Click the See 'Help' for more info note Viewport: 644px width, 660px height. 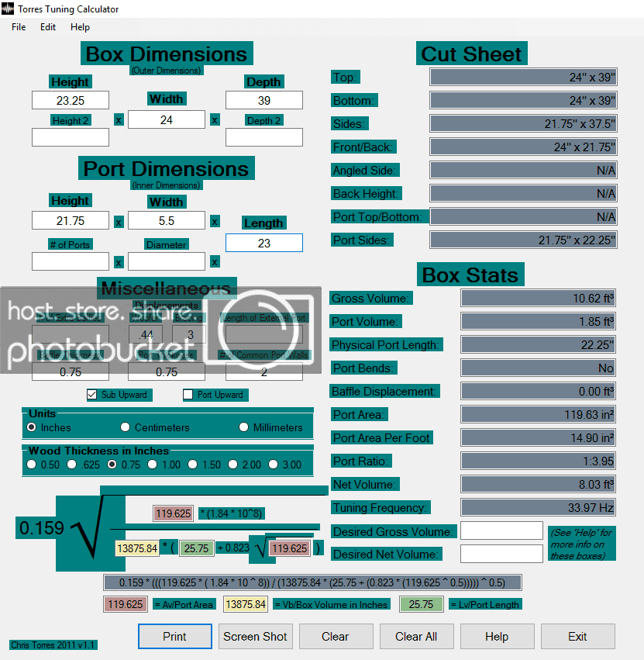click(x=582, y=544)
